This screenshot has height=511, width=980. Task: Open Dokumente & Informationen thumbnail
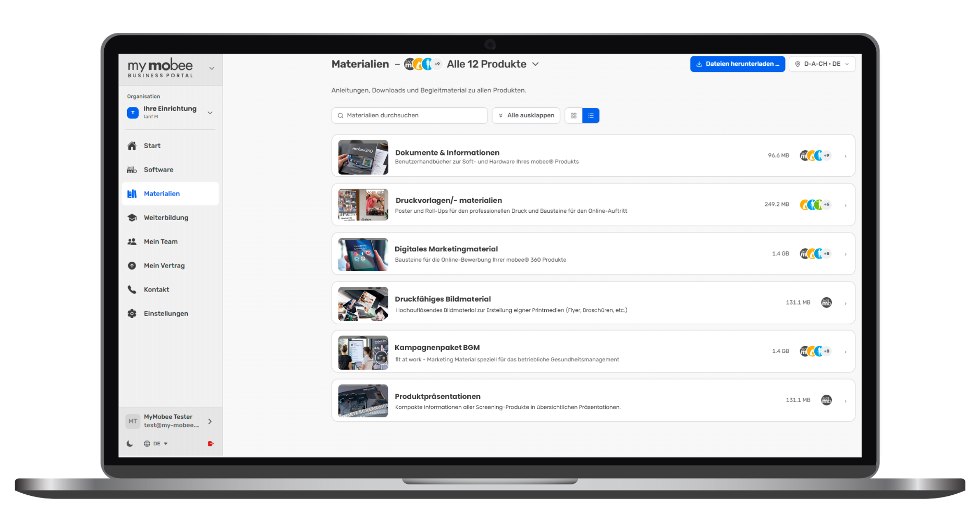[x=363, y=157]
